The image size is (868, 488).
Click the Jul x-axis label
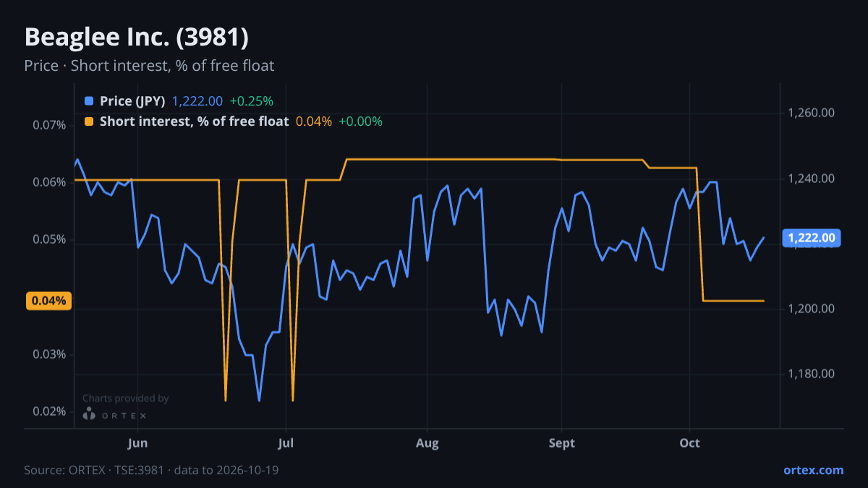(x=286, y=443)
